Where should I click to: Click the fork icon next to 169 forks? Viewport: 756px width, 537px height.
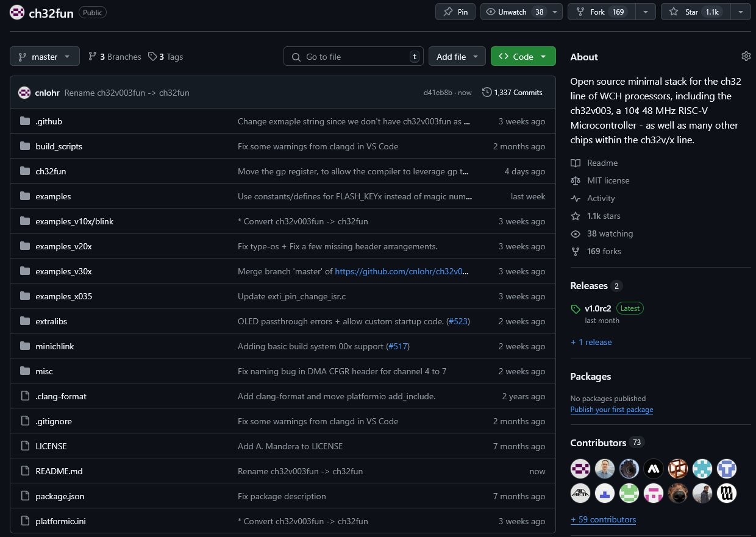pos(576,251)
